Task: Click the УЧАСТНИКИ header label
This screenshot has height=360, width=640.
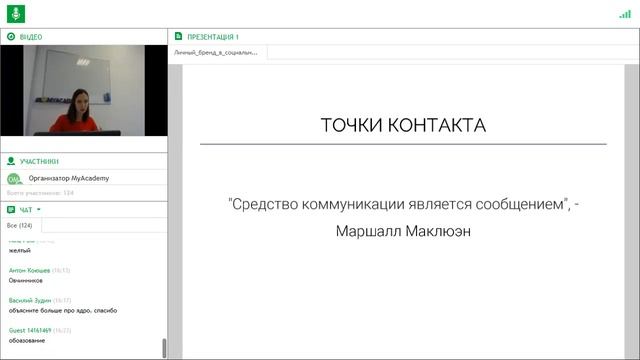Action: [x=39, y=162]
